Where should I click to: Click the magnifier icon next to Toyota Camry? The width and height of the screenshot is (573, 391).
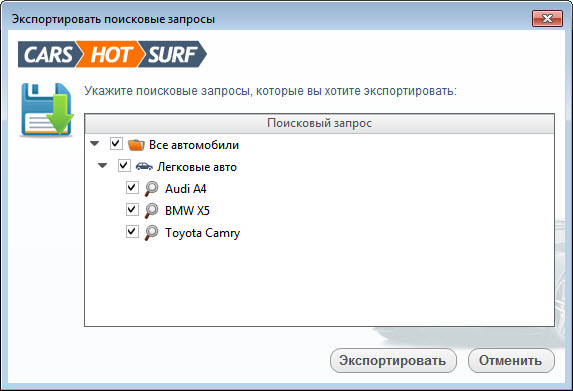pyautogui.click(x=151, y=232)
